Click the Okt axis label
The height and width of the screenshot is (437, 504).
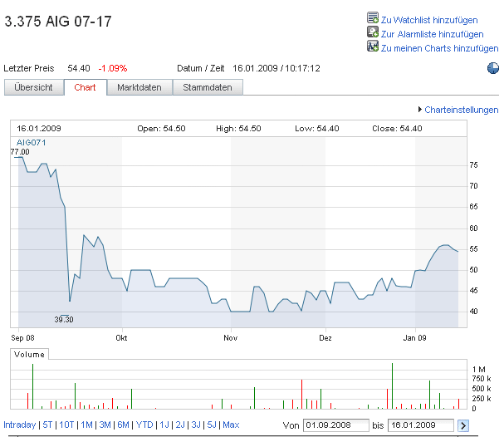coord(121,338)
